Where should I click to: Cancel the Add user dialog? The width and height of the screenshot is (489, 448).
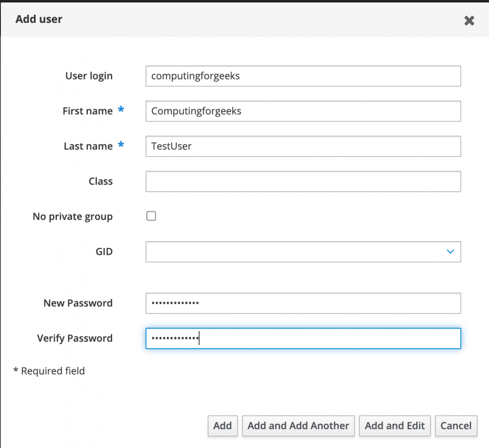pos(456,426)
